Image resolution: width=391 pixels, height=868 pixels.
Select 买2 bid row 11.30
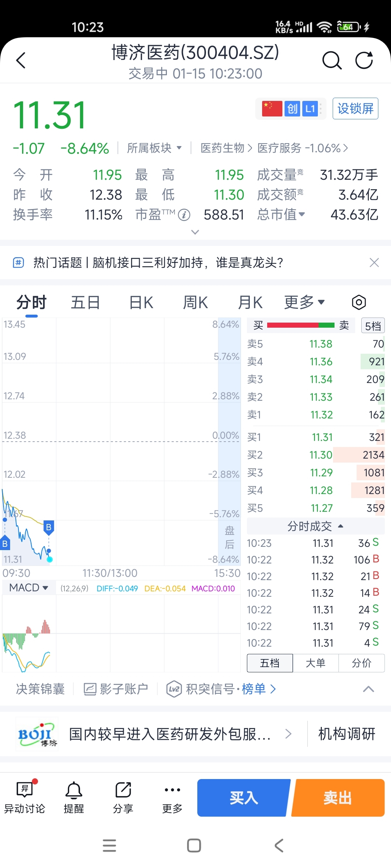316,455
